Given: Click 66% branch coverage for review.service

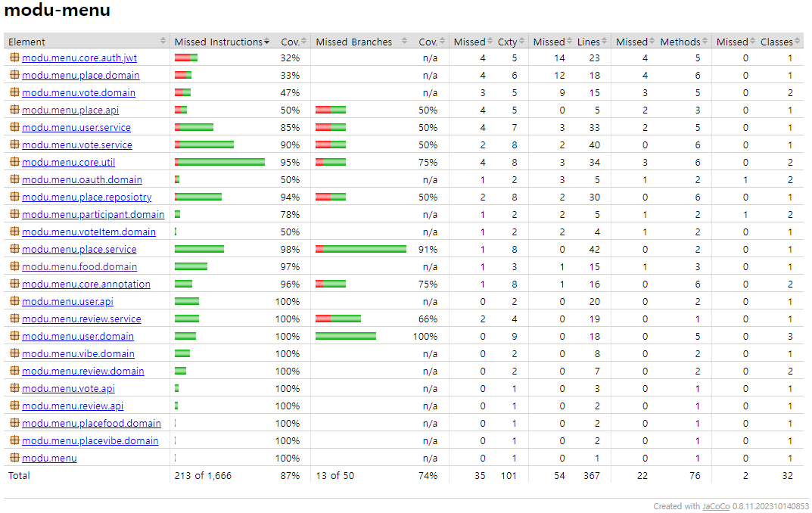Looking at the screenshot, I should (x=428, y=319).
